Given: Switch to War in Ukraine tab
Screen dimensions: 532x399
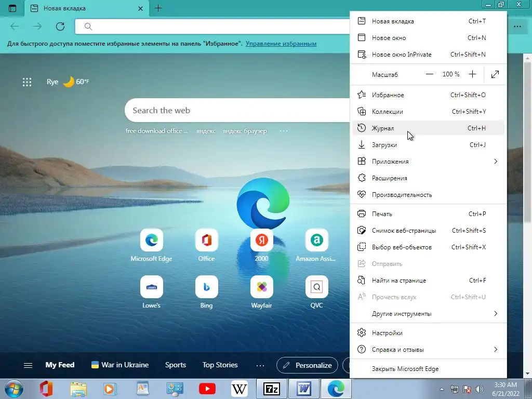Looking at the screenshot, I should 120,365.
